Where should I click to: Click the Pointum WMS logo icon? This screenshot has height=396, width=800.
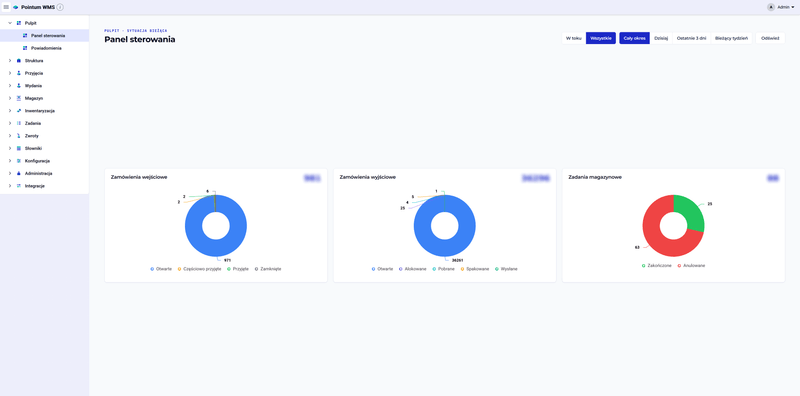point(15,7)
